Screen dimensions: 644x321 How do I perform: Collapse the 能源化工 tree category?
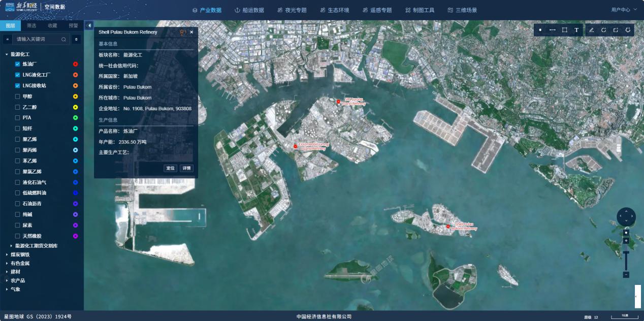pyautogui.click(x=7, y=54)
